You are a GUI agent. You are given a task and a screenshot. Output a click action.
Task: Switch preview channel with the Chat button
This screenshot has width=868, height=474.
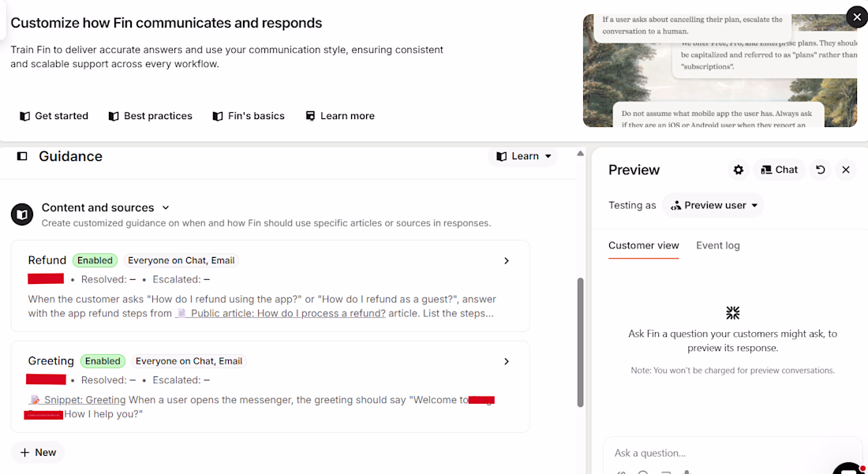pos(779,170)
